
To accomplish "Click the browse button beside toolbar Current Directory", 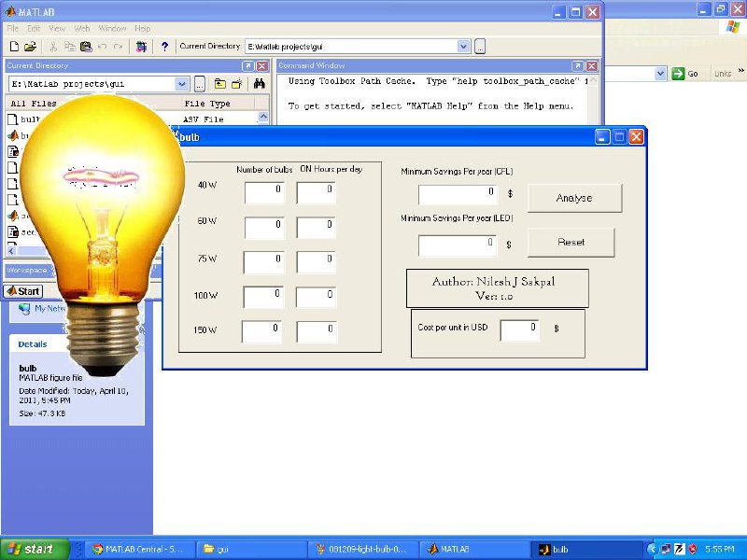I will [x=480, y=47].
